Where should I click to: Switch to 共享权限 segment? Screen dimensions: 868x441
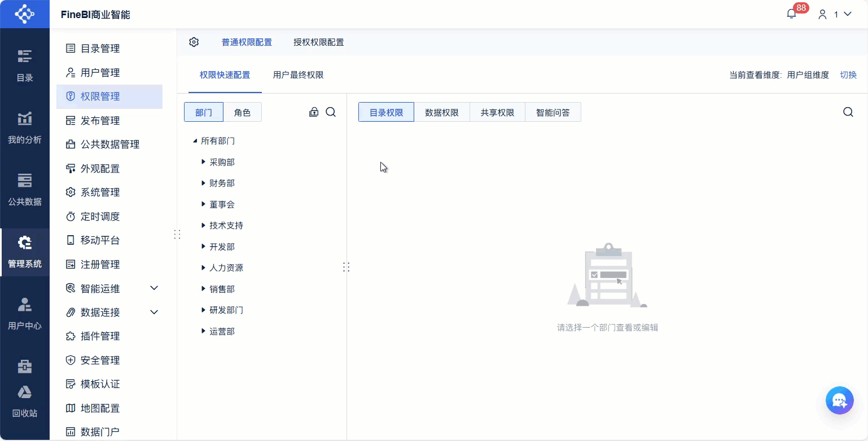click(x=498, y=112)
